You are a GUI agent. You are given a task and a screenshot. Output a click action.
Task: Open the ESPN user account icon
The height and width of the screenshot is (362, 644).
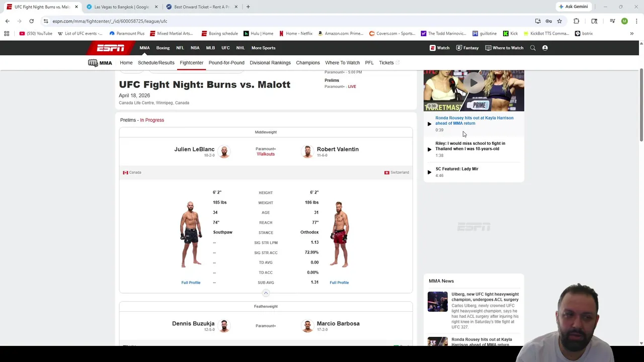click(x=545, y=48)
